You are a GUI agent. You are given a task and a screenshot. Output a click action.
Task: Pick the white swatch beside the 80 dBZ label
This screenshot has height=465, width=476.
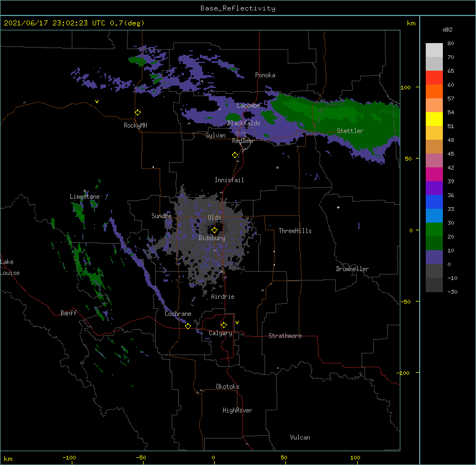click(434, 50)
